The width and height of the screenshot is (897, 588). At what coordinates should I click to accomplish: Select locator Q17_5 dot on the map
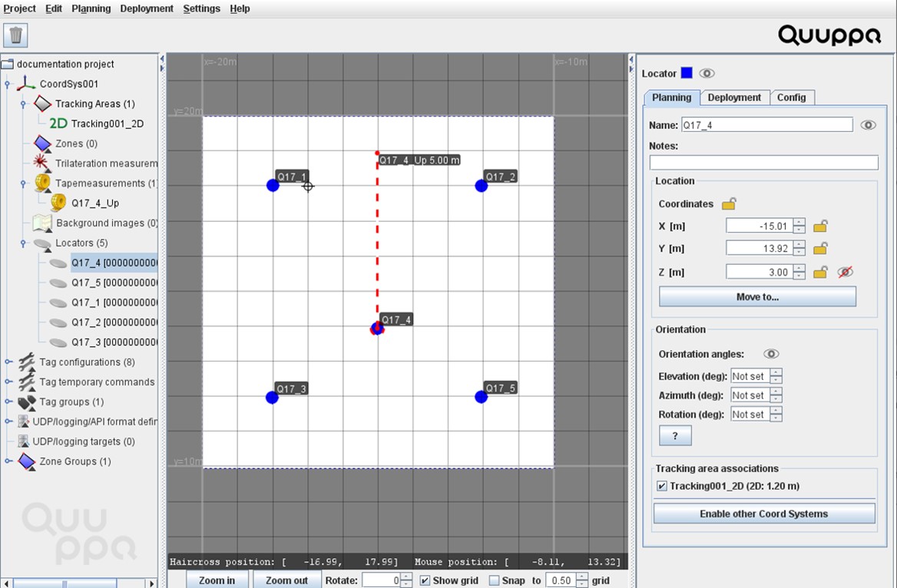(x=481, y=397)
